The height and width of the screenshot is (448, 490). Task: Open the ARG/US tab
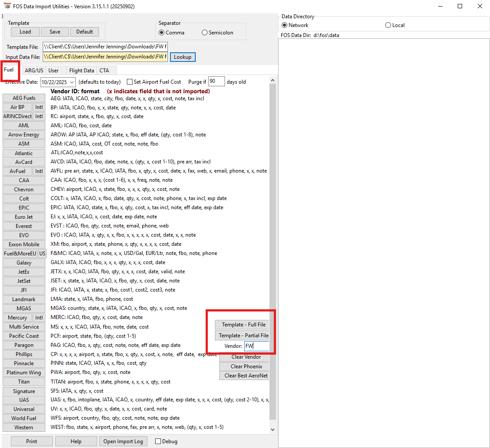coord(34,71)
